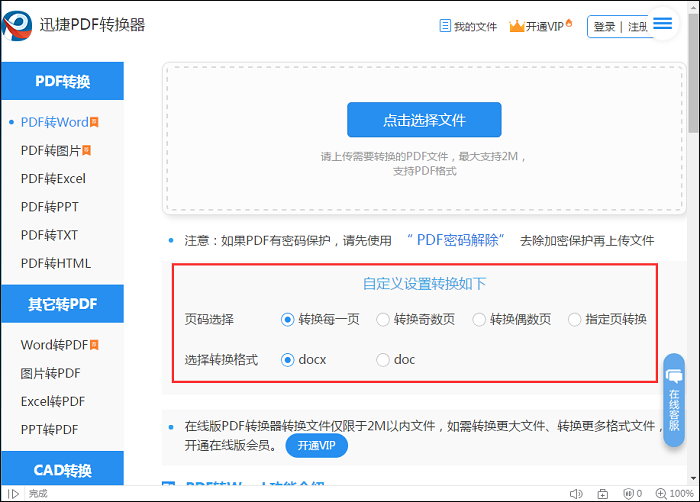Viewport: 700px width, 502px height.
Task: Select the 指定页转换 radio option
Action: click(x=574, y=320)
